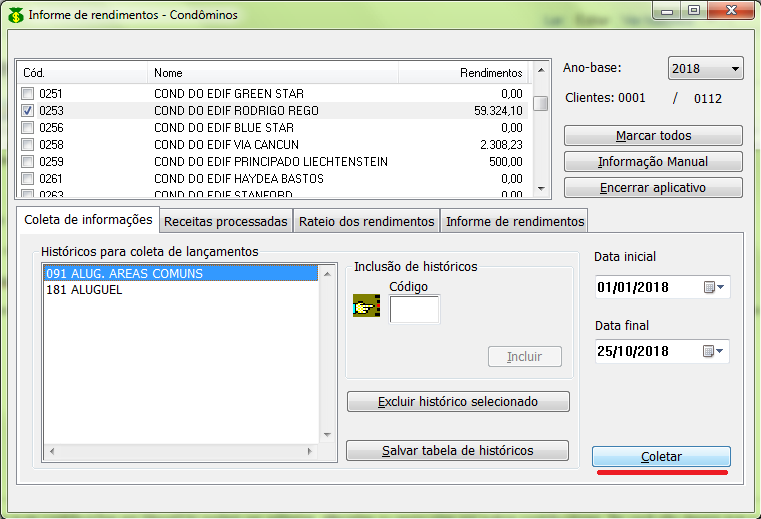The height and width of the screenshot is (519, 761).
Task: Check the box for 0251 GREEN STAR
Action: (28, 94)
